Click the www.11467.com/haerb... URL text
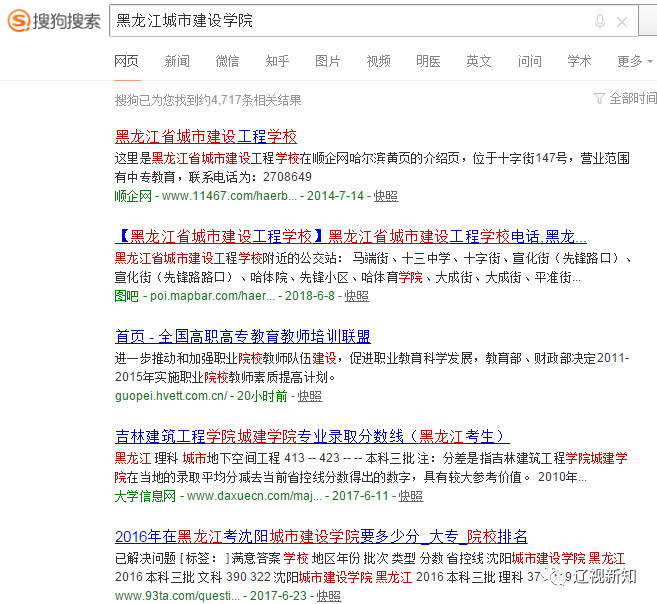 pyautogui.click(x=229, y=196)
